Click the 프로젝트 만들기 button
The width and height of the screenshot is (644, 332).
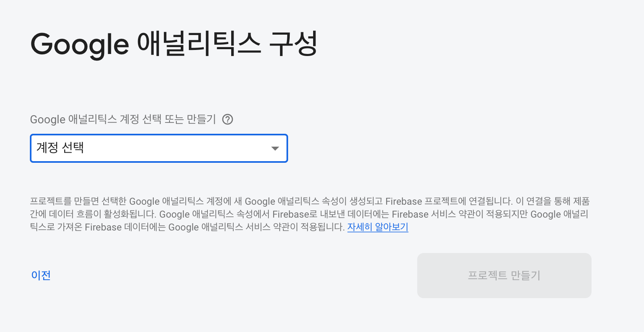tap(504, 276)
